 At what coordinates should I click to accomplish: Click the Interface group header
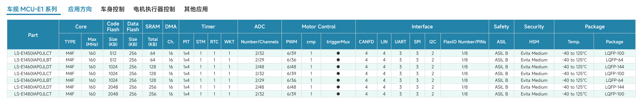[422, 27]
